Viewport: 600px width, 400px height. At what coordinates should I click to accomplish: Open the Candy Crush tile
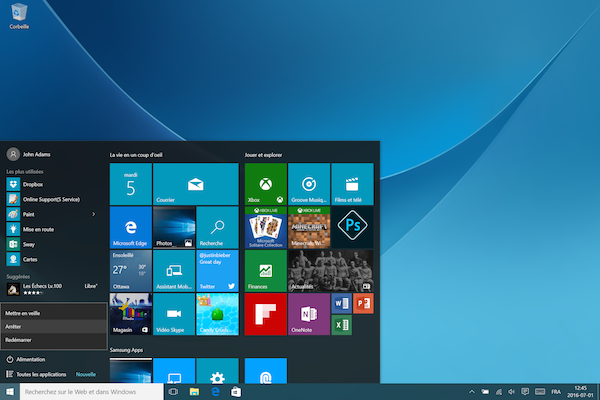click(x=217, y=314)
